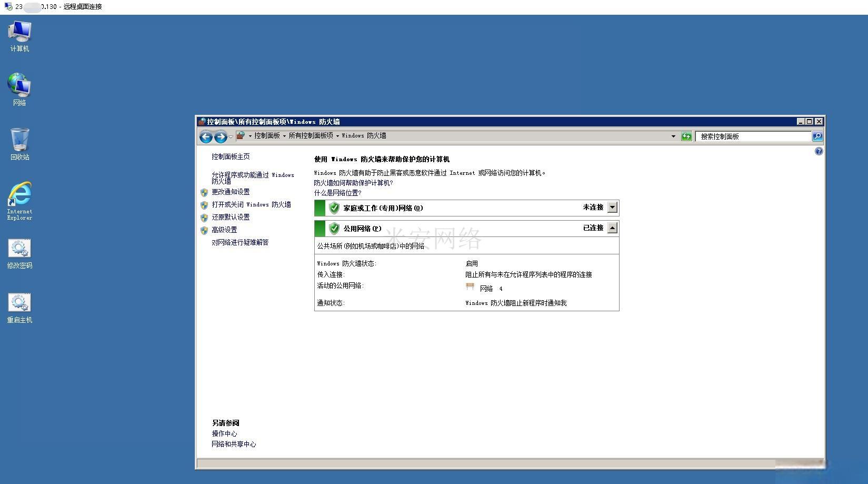Image resolution: width=868 pixels, height=484 pixels.
Task: Select the 未连接 status text
Action: tap(593, 208)
